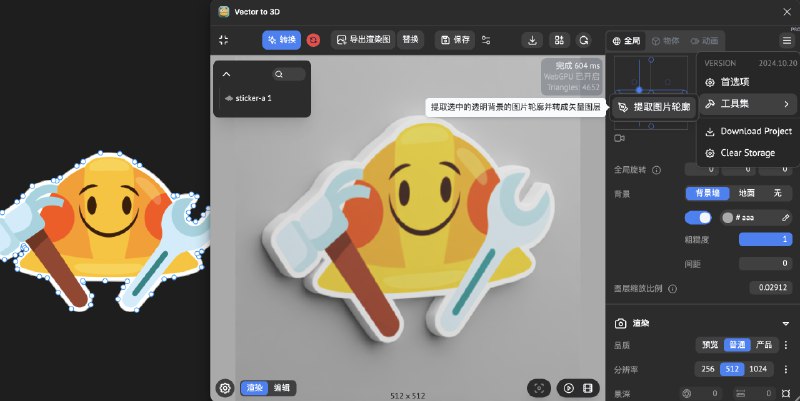Click the camera icon below light widget
This screenshot has height=401, width=800.
619,138
